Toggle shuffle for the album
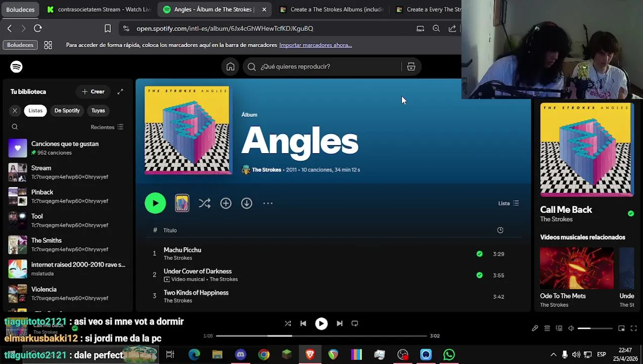643x364 pixels. (204, 203)
